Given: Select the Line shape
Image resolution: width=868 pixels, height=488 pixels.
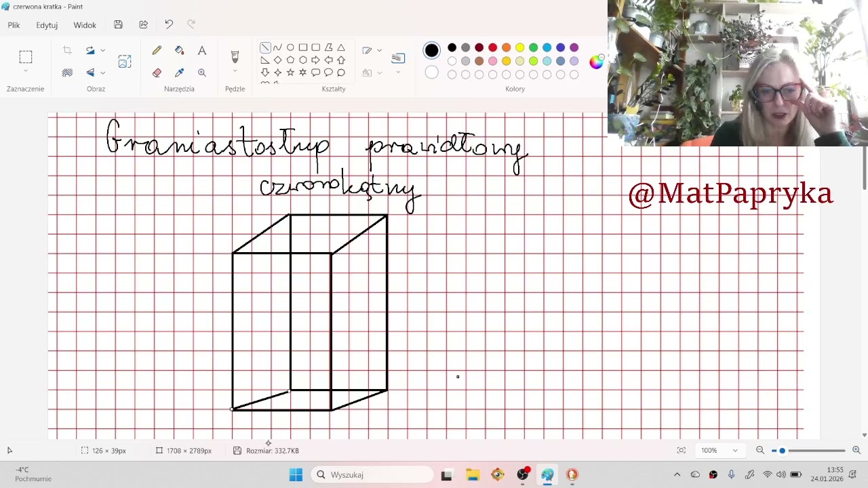Looking at the screenshot, I should coord(265,47).
